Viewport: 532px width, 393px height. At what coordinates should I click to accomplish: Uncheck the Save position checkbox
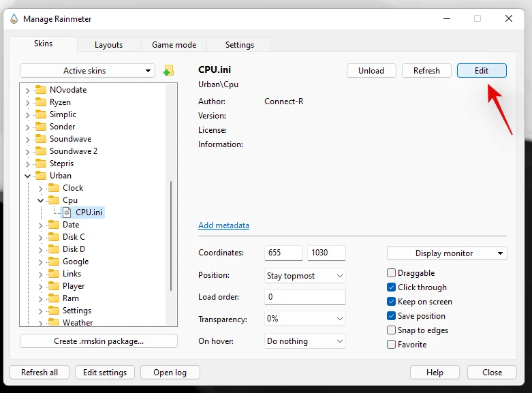pyautogui.click(x=391, y=315)
